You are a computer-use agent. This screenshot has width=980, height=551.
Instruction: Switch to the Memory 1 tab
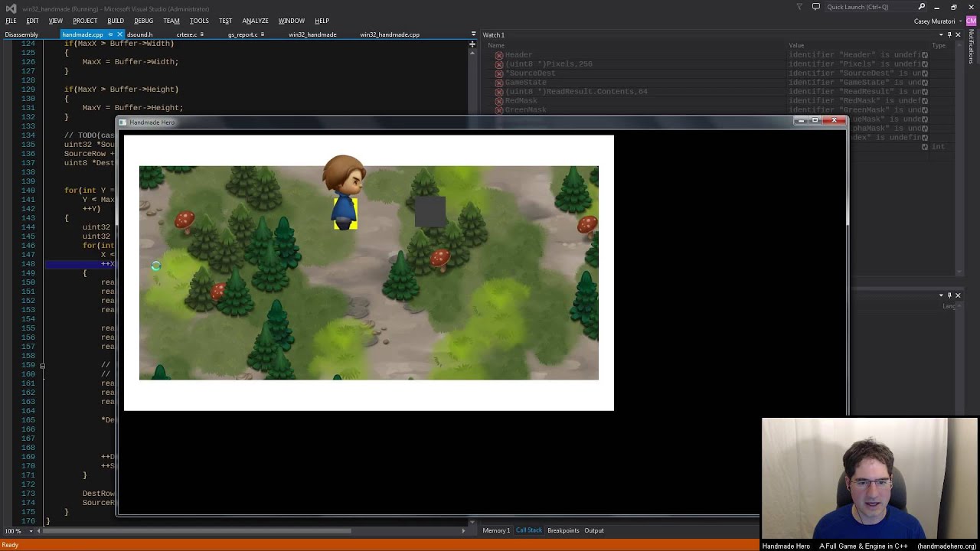[x=496, y=530]
